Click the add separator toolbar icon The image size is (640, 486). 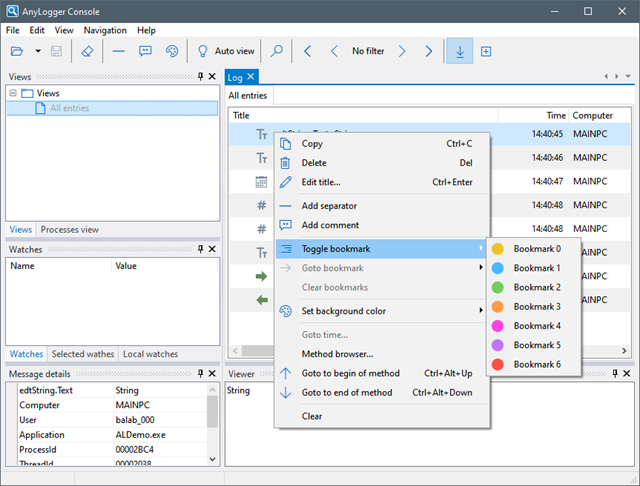[x=119, y=51]
